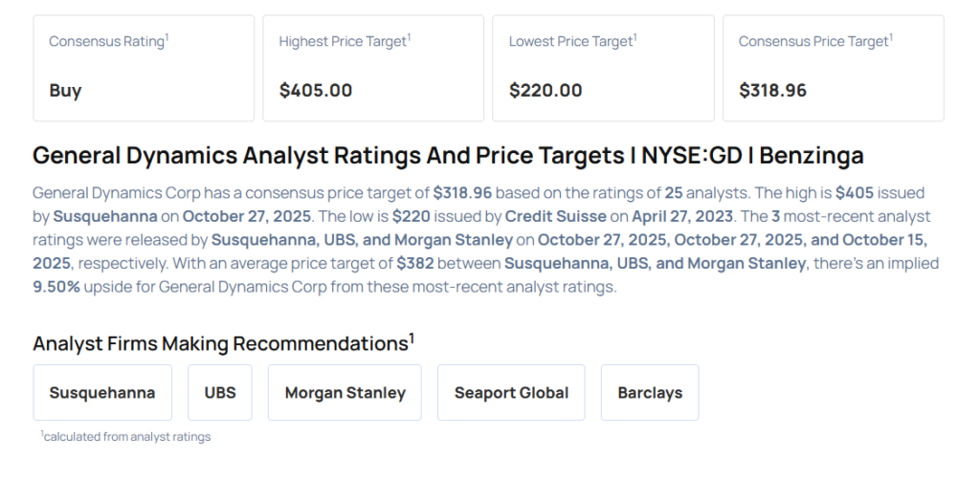The height and width of the screenshot is (479, 980).
Task: Select the UBS analyst firm button
Action: (220, 393)
